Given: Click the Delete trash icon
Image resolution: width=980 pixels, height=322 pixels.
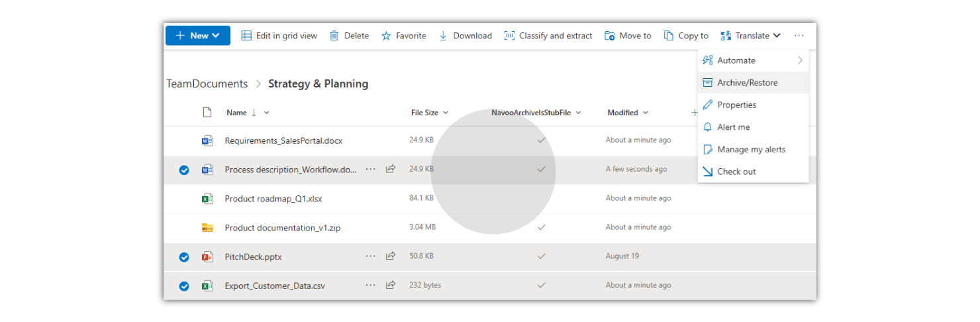Looking at the screenshot, I should tap(334, 36).
